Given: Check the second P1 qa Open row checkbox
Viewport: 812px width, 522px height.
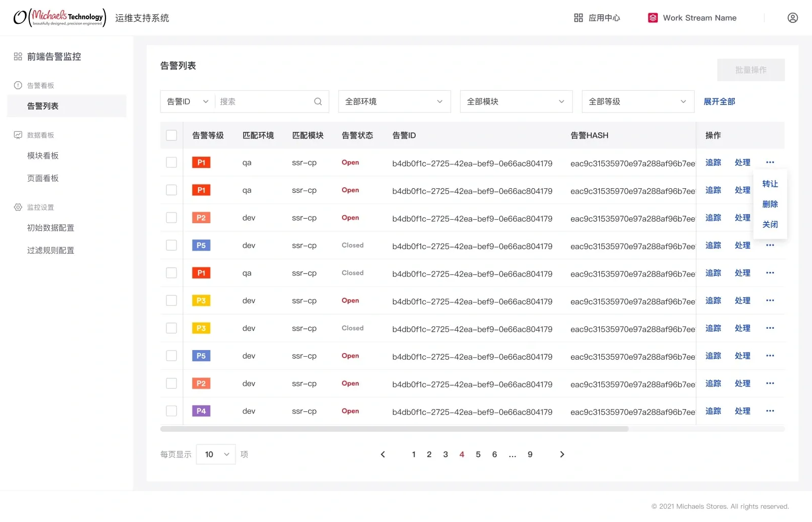Looking at the screenshot, I should (172, 190).
